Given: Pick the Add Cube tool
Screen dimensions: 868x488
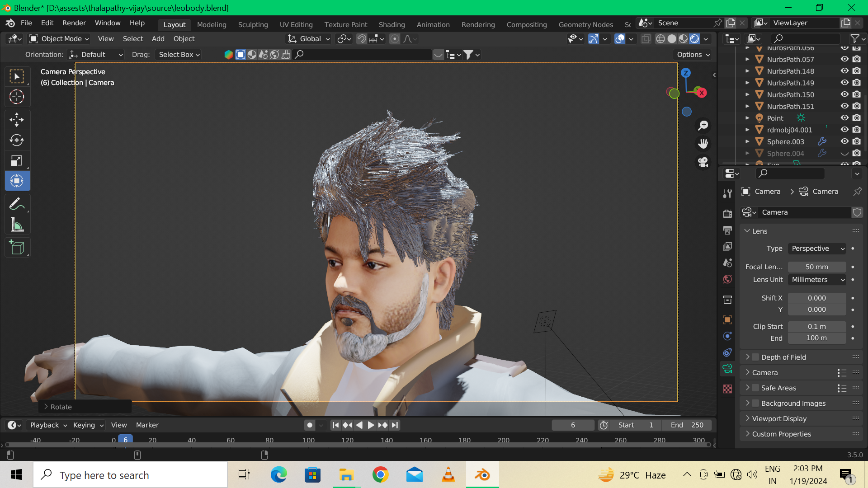Looking at the screenshot, I should coord(17,248).
